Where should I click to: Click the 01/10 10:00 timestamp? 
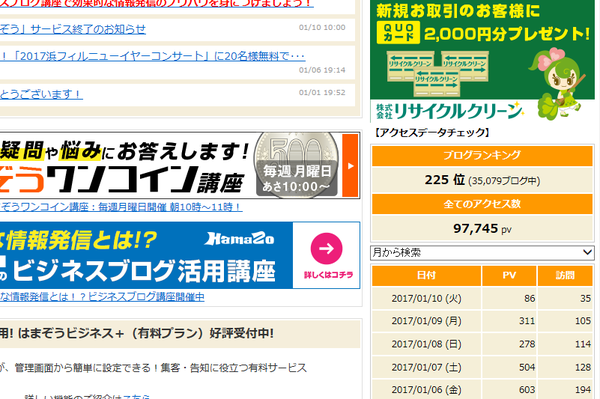click(322, 28)
